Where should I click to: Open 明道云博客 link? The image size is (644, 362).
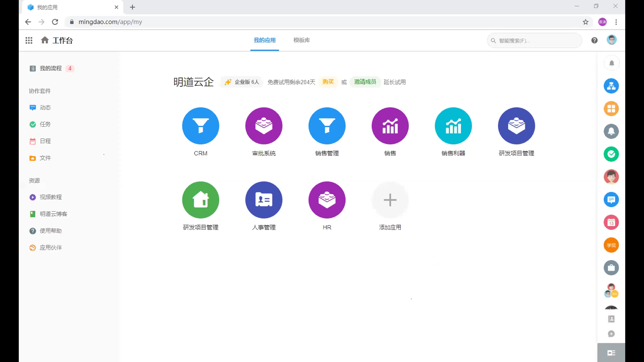click(x=48, y=214)
